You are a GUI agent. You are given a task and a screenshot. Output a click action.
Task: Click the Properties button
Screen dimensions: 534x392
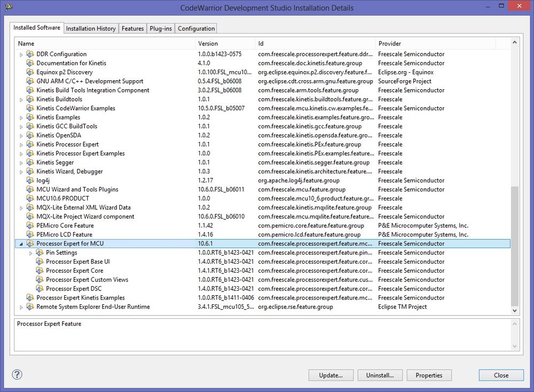pyautogui.click(x=429, y=375)
